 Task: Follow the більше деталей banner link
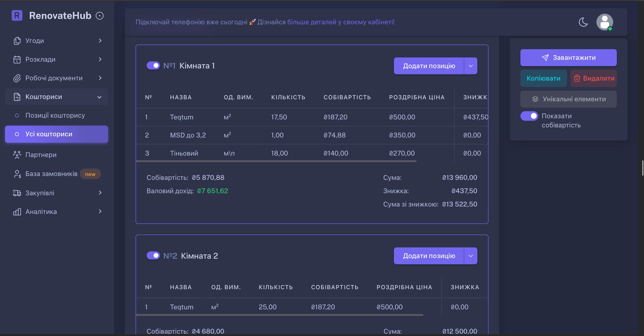coord(341,22)
